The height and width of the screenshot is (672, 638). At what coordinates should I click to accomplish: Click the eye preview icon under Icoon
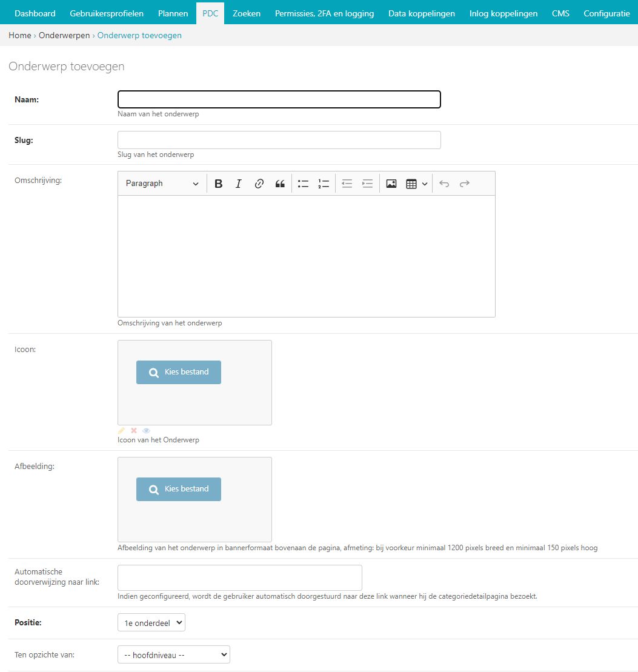tap(146, 431)
